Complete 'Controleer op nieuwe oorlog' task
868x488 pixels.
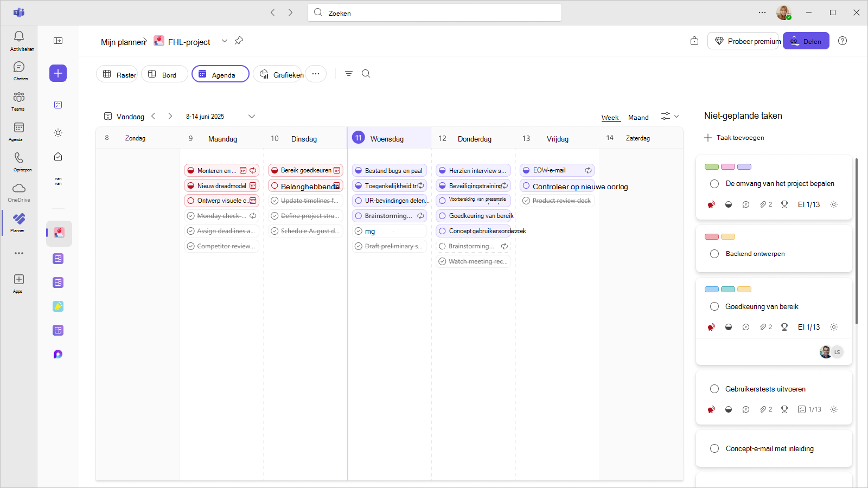[x=526, y=185]
